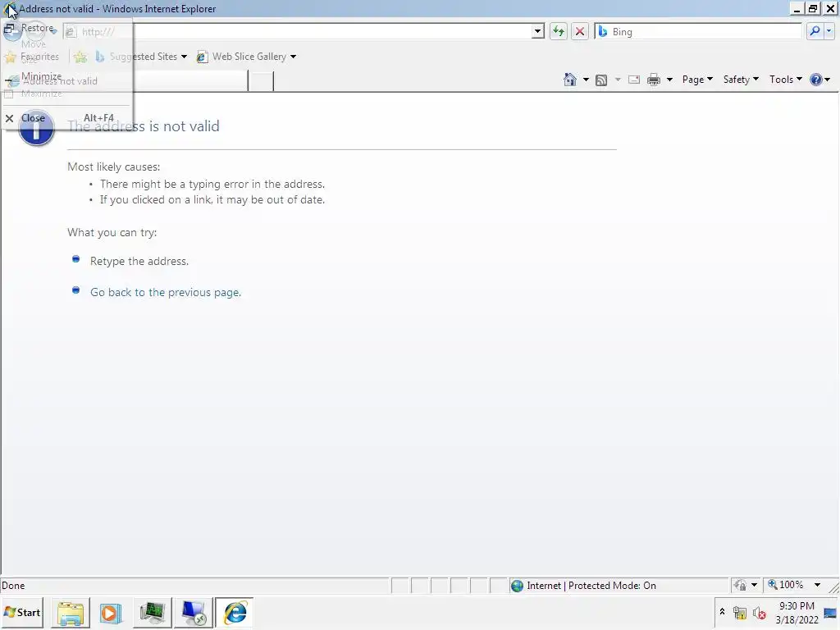The width and height of the screenshot is (840, 630).
Task: Open search provider options dropdown arrow
Action: (x=829, y=32)
